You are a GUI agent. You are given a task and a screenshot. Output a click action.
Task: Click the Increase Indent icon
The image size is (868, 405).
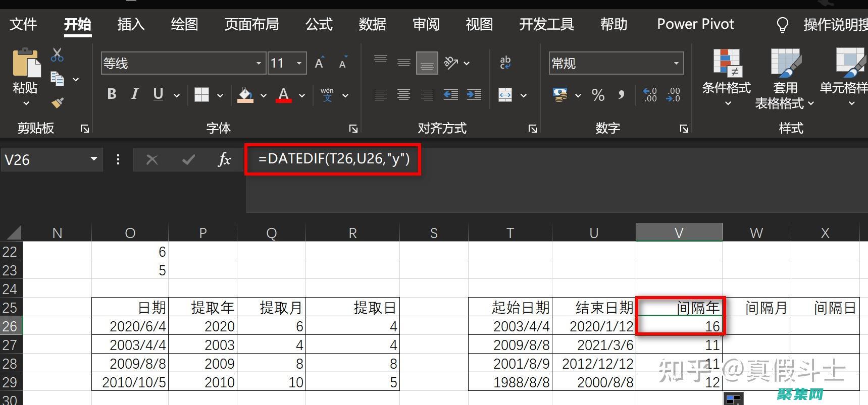point(474,95)
